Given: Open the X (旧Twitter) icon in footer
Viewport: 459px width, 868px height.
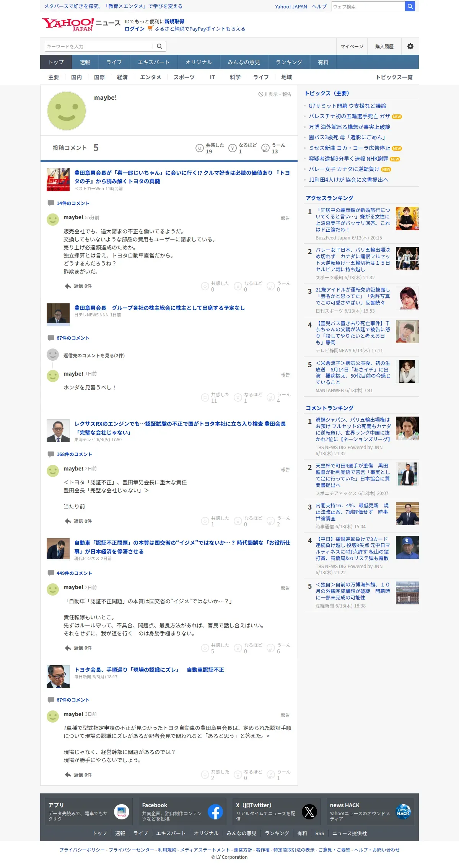Looking at the screenshot, I should pos(309,812).
